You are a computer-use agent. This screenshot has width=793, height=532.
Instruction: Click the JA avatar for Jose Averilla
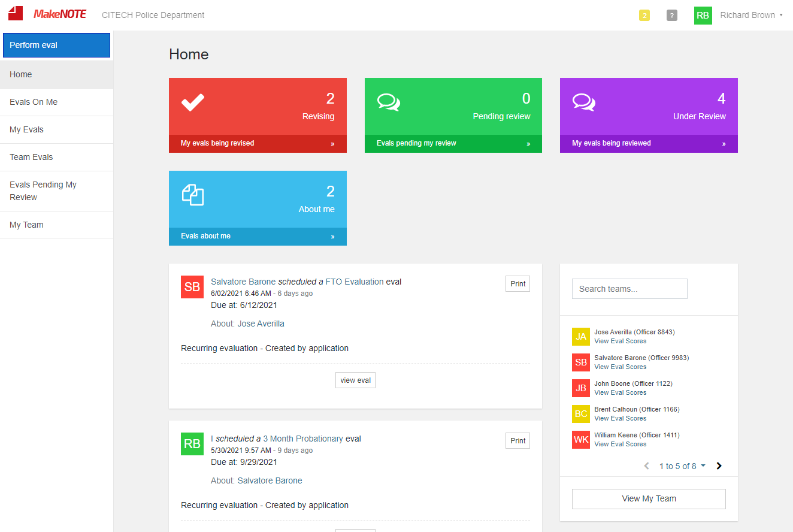coord(581,337)
